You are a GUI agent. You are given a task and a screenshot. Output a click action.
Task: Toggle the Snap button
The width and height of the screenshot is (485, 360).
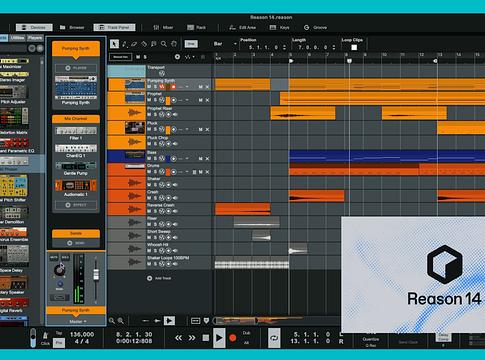point(191,44)
